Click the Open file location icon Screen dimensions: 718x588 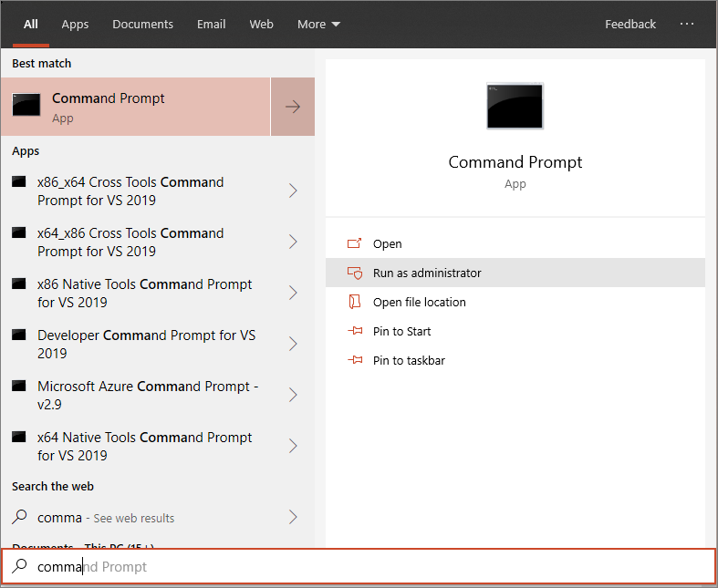tap(355, 302)
